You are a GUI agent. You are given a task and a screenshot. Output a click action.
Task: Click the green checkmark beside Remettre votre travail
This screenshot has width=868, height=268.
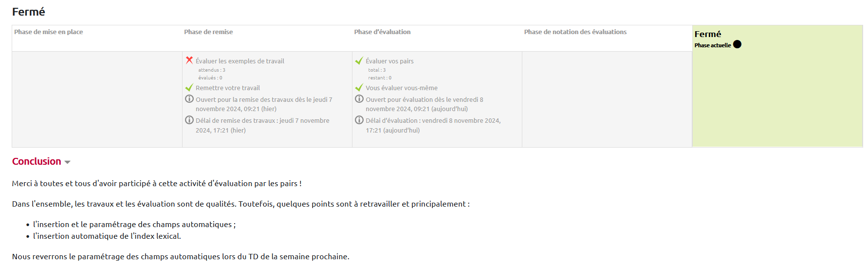coord(189,88)
